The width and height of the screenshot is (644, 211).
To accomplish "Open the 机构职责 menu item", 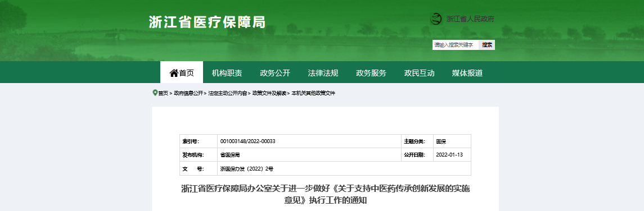I will tap(227, 73).
